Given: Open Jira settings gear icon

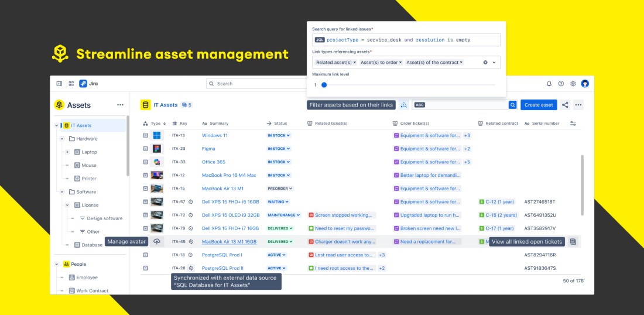Looking at the screenshot, I should point(573,84).
